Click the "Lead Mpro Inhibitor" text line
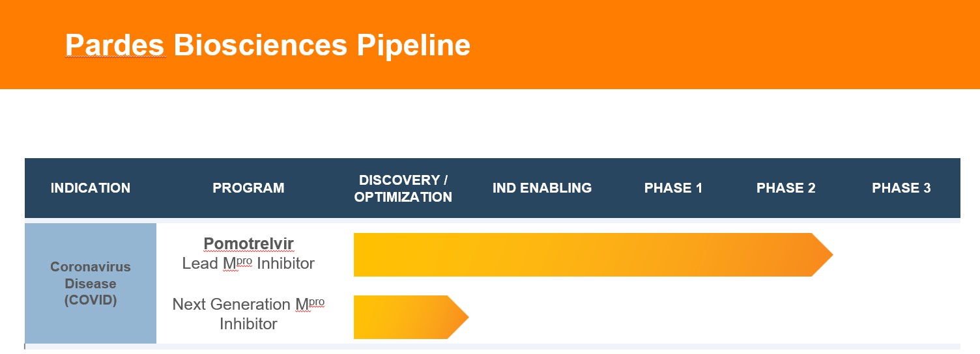Screen dimensions: 980x354 [248, 264]
